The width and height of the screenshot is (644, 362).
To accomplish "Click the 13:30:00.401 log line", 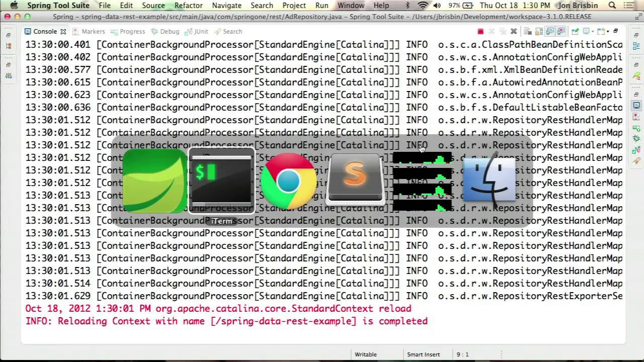I will (x=324, y=45).
